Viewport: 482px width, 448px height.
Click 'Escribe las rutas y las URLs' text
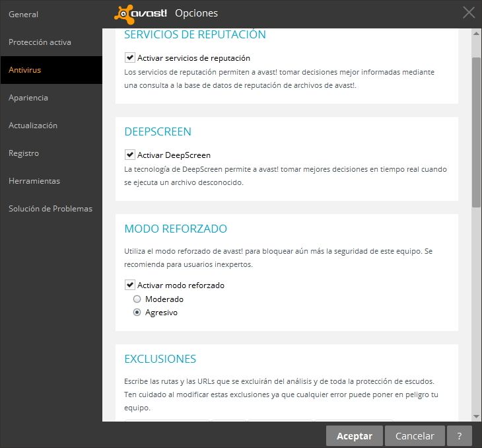tap(281, 394)
